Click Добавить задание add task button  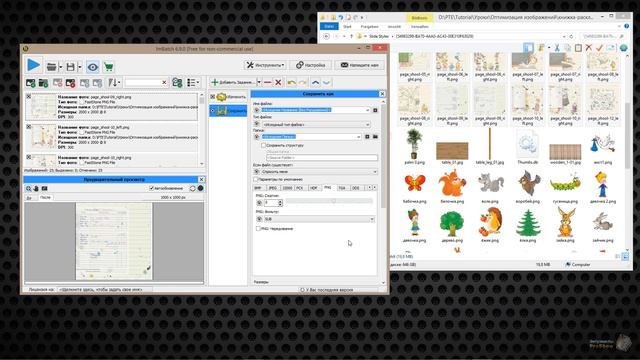pos(233,82)
